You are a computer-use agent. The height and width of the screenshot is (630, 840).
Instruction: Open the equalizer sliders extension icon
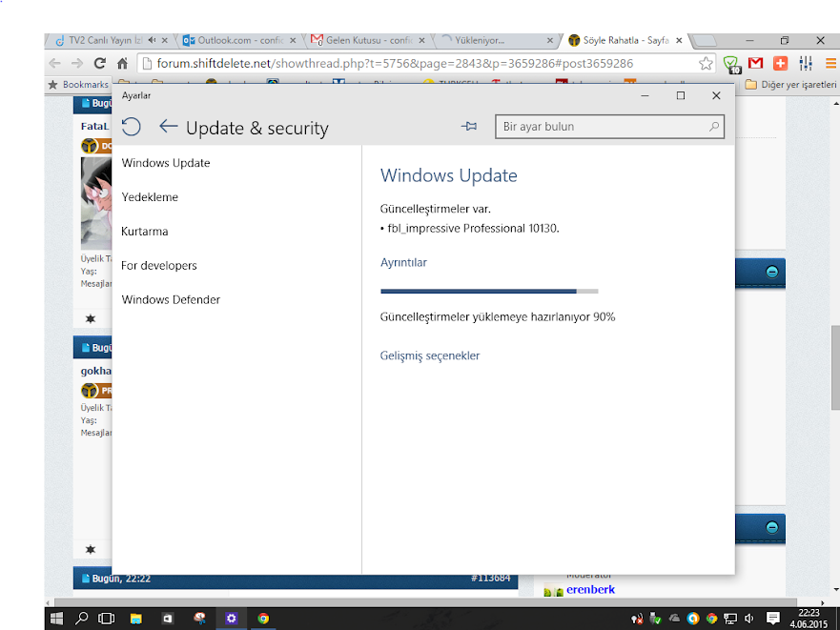805,63
